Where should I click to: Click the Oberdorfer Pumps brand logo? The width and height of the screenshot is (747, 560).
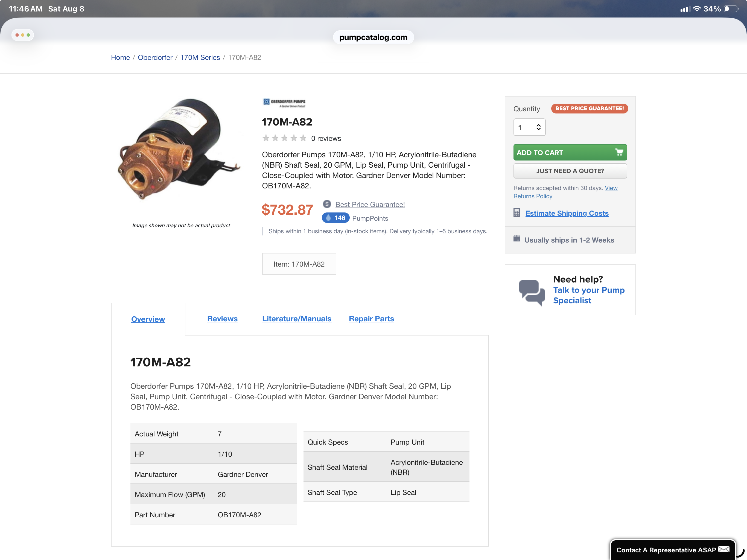pos(284,102)
